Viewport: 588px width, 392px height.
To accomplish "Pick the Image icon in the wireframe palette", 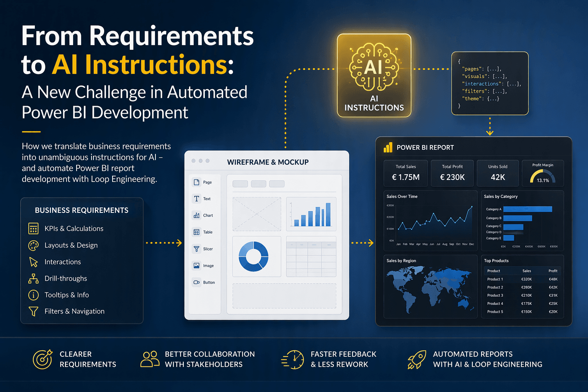I will (196, 266).
